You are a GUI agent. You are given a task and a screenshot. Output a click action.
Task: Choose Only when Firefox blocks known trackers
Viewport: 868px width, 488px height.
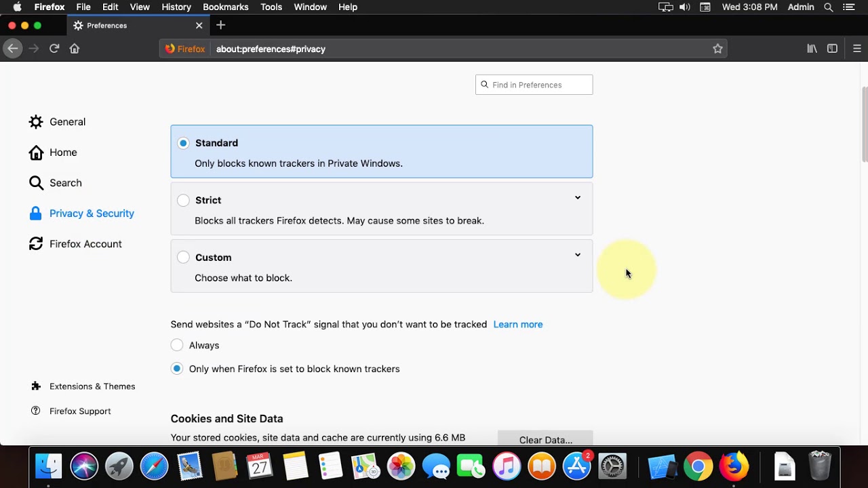(177, 369)
